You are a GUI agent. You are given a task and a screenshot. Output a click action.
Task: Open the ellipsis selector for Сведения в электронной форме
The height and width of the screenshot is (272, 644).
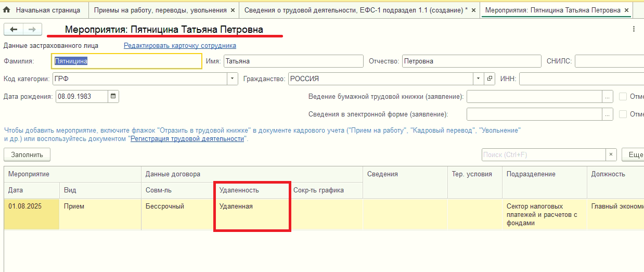pyautogui.click(x=608, y=114)
